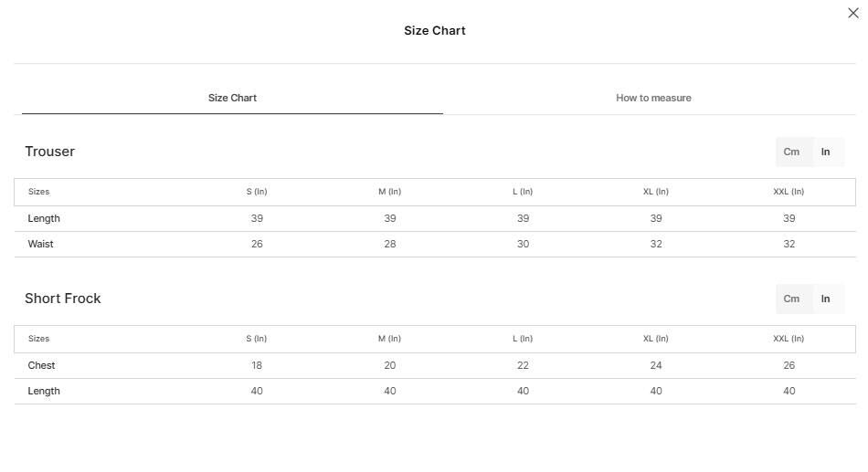Click Short Frock XXL chest value 26

[x=789, y=366]
